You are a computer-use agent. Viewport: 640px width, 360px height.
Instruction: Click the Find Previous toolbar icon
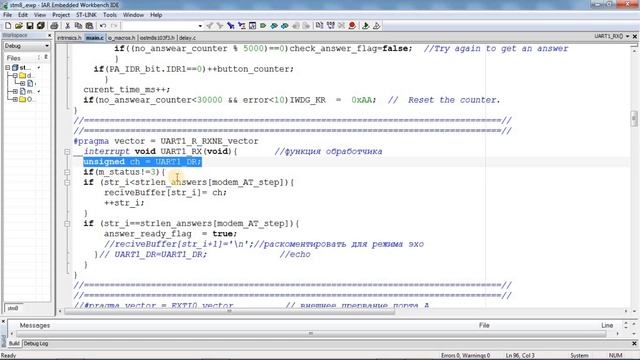pyautogui.click(x=209, y=26)
